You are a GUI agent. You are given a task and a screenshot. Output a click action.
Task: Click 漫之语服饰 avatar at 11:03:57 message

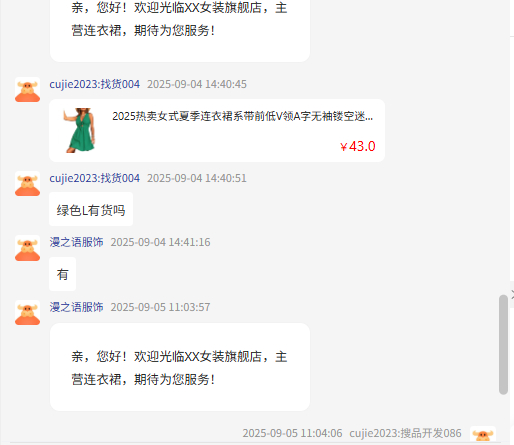[x=27, y=313]
